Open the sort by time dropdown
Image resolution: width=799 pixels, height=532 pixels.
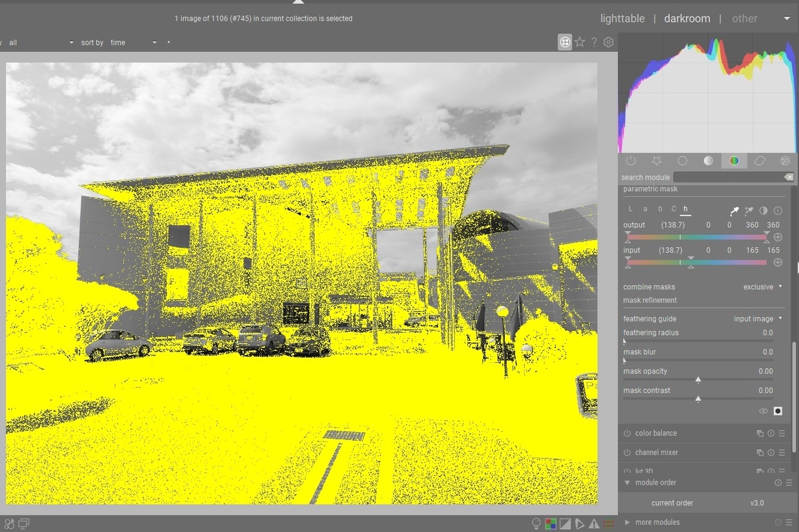(133, 43)
